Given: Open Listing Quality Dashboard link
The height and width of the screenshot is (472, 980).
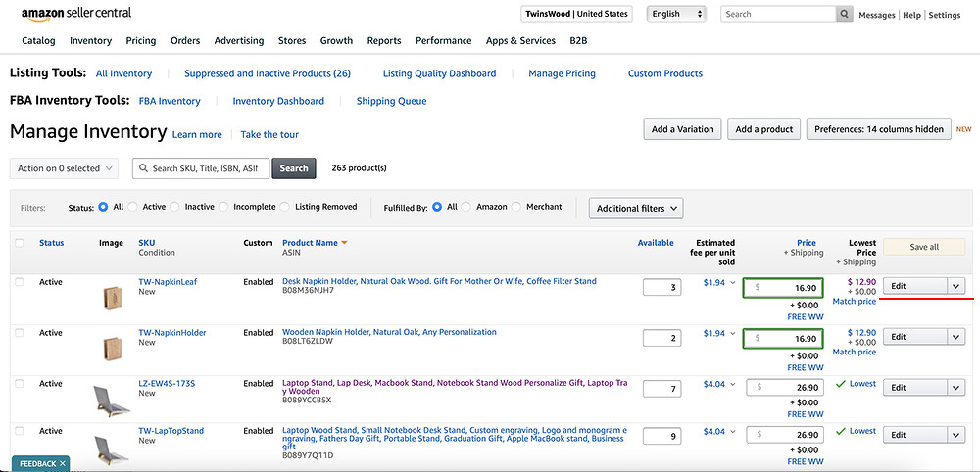Looking at the screenshot, I should point(439,73).
